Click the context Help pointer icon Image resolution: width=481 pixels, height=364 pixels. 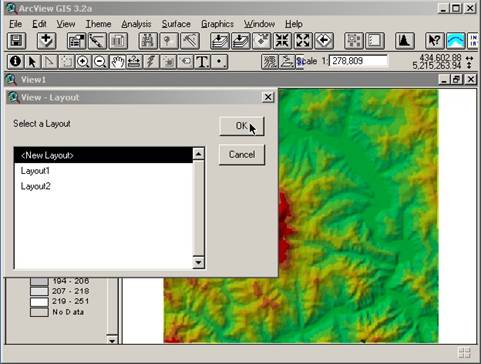coord(434,41)
